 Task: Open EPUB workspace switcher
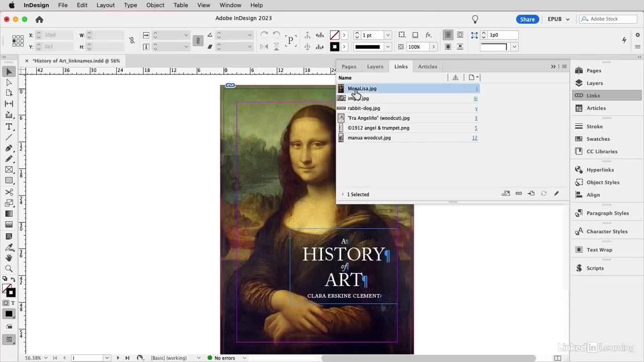click(x=558, y=19)
